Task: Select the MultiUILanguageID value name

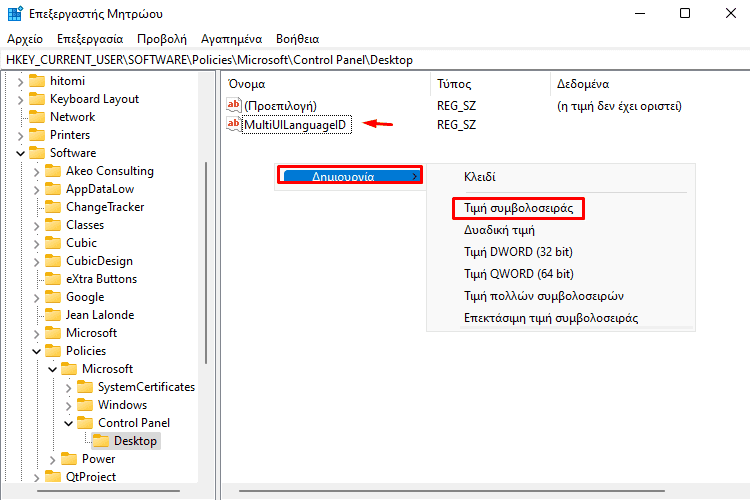Action: (x=295, y=125)
